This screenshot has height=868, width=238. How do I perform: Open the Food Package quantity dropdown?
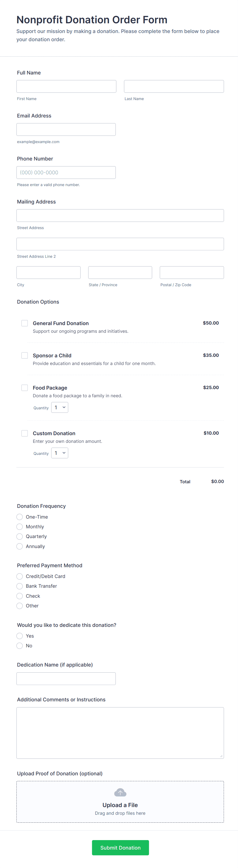pos(60,408)
